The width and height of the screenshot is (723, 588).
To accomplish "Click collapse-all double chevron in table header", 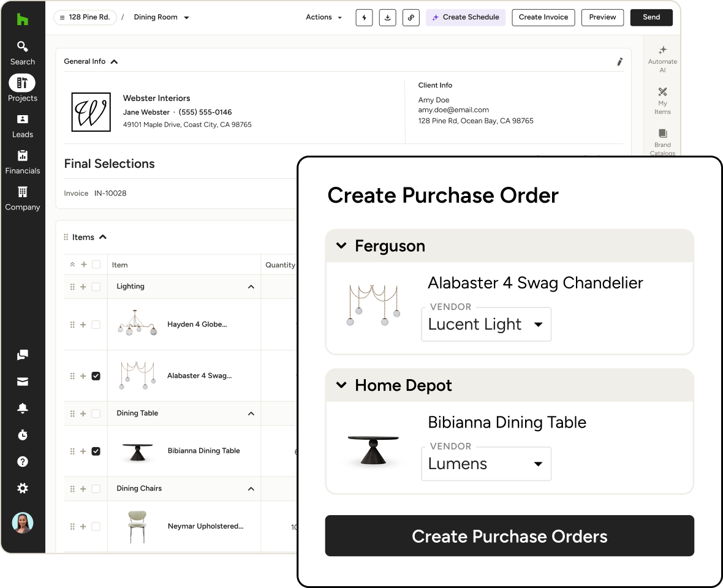I will point(72,265).
